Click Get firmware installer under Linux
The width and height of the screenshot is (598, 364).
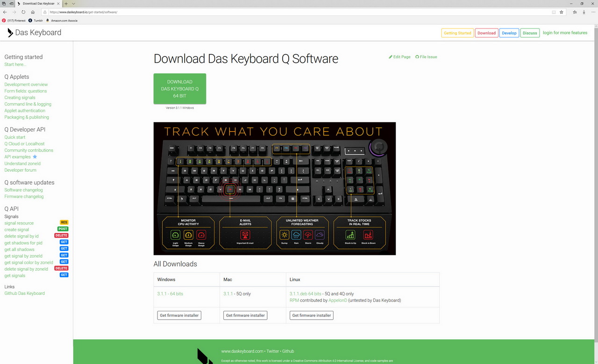[x=312, y=315]
